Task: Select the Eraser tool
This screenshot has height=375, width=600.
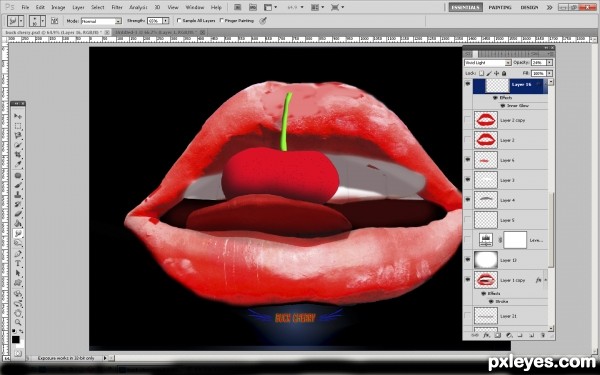Action: coord(18,214)
